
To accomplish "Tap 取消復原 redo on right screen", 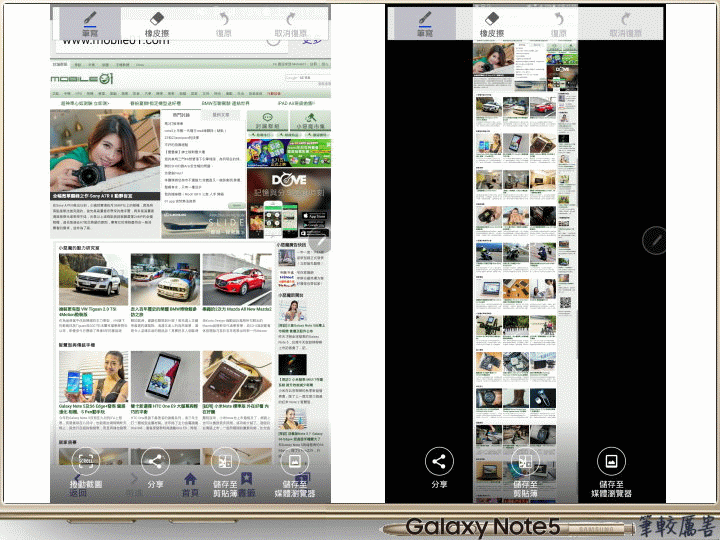I will click(x=625, y=23).
